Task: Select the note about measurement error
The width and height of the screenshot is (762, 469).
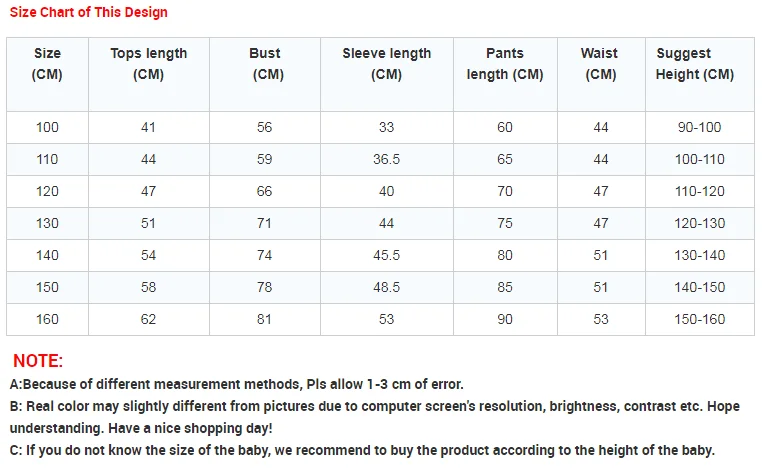Action: click(x=237, y=384)
